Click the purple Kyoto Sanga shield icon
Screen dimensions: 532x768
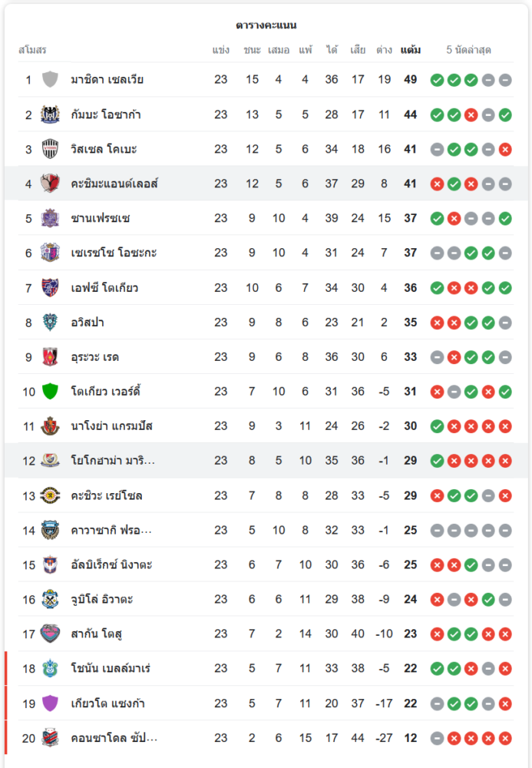[x=51, y=703]
